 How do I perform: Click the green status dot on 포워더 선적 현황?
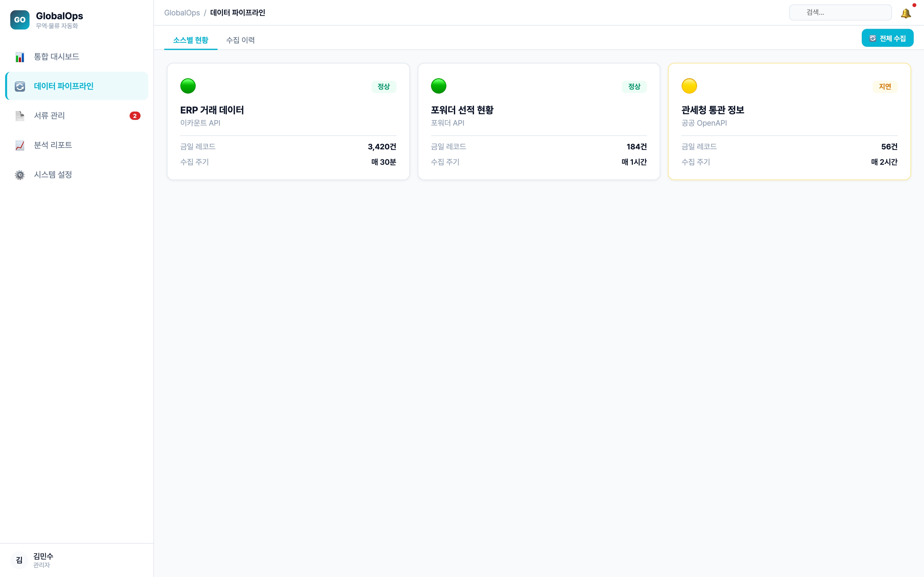tap(438, 86)
